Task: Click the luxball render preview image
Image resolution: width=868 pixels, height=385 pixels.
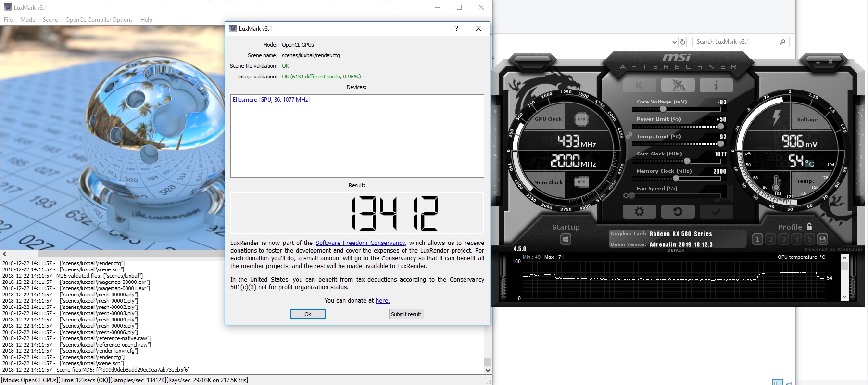Action: click(x=112, y=138)
